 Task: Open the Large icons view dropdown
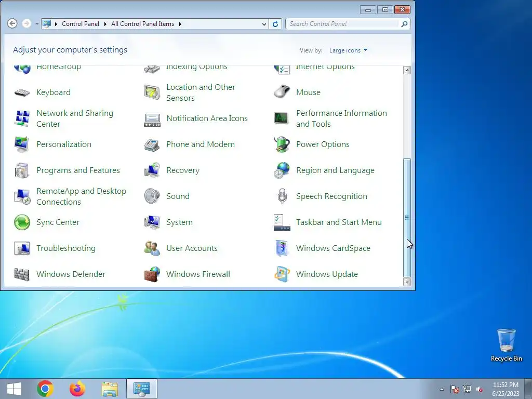point(349,50)
